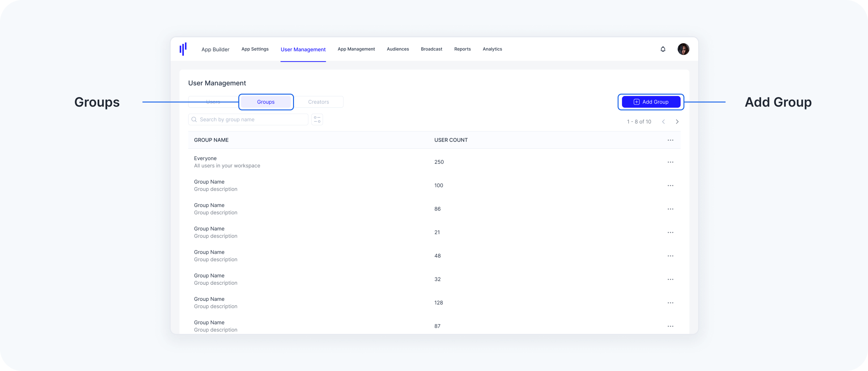This screenshot has height=371, width=868.
Task: Go to next page of groups
Action: point(677,122)
